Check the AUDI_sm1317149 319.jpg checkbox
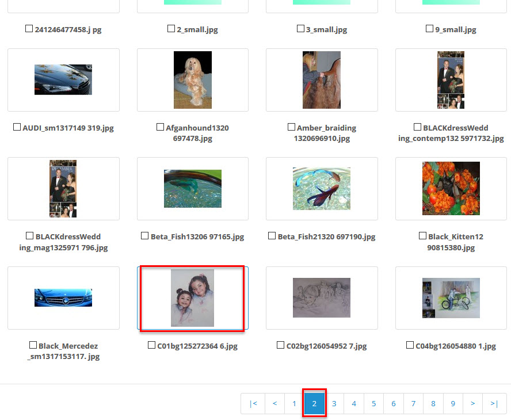 (x=17, y=127)
